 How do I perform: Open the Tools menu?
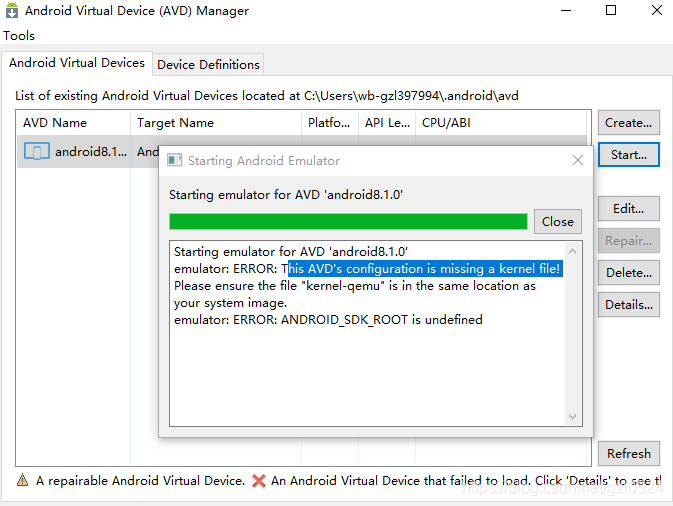pyautogui.click(x=19, y=36)
